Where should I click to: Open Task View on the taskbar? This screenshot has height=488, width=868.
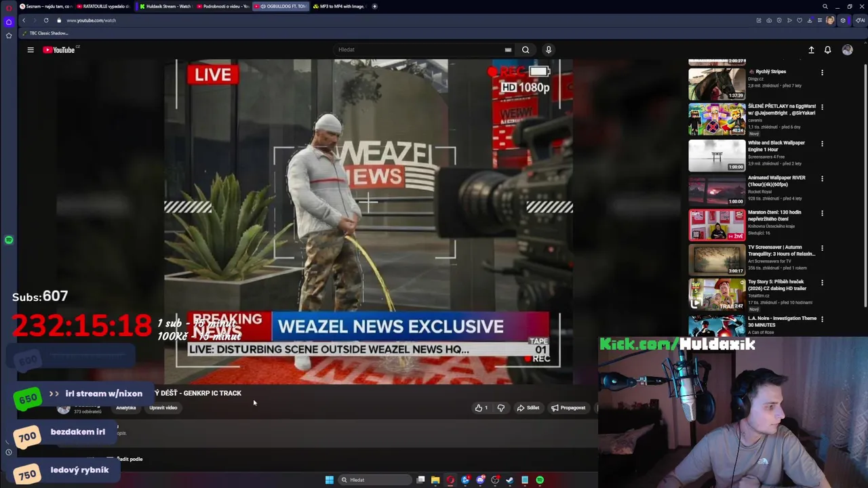pyautogui.click(x=420, y=480)
